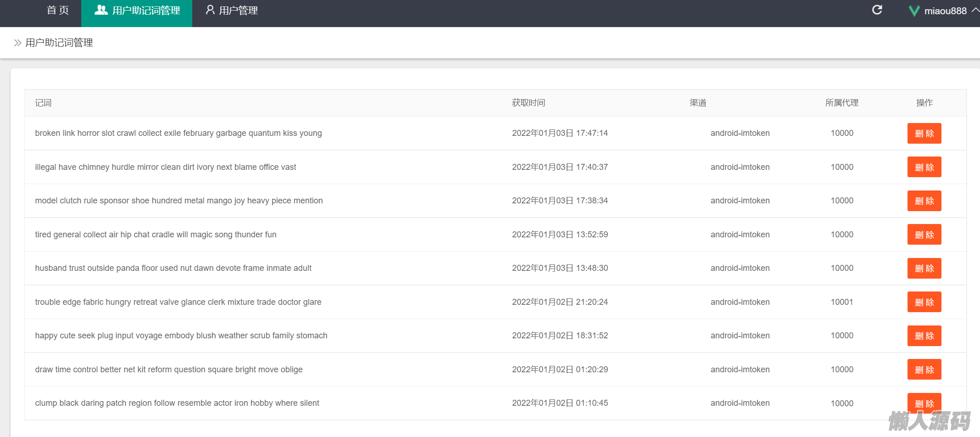
Task: Click the person icon beside 用户管理
Action: click(x=210, y=10)
